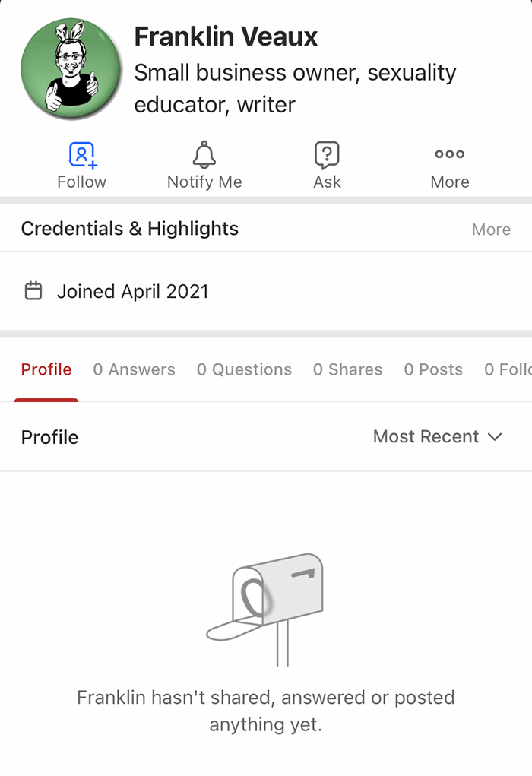The image size is (532, 776).
Task: Tap the Notify Me bell icon
Action: coord(204,154)
